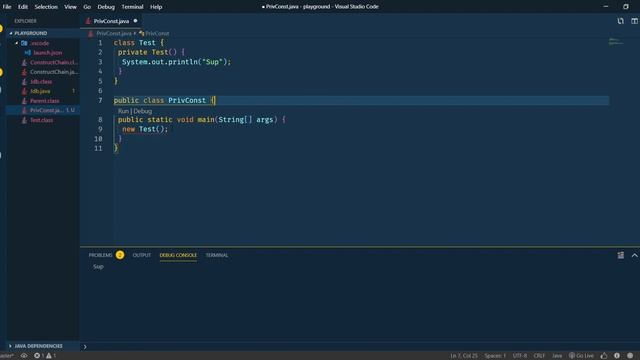This screenshot has height=360, width=640.
Task: Open ConstructChain.class file in explorer
Action: tap(53, 62)
